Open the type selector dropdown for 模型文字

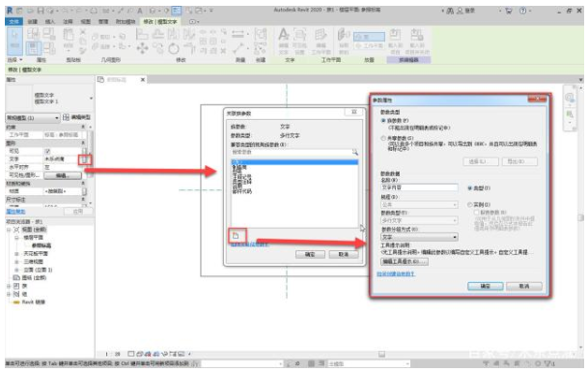click(x=91, y=99)
